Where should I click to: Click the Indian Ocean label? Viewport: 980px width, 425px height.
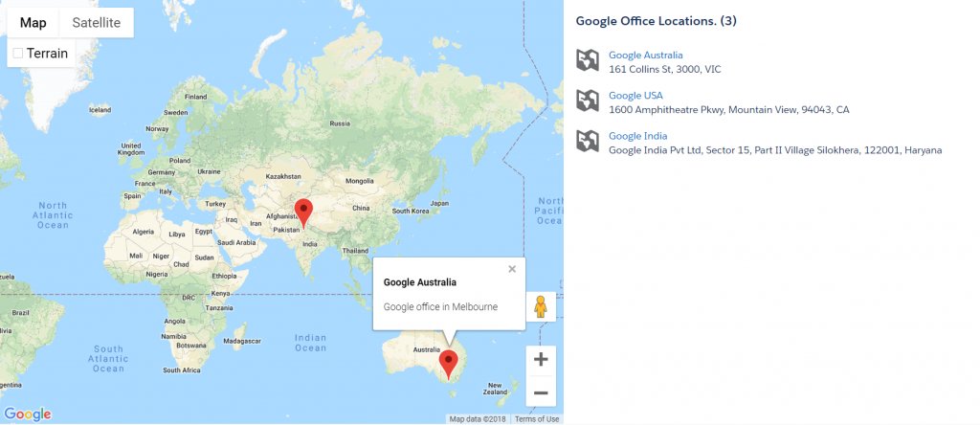pyautogui.click(x=311, y=343)
